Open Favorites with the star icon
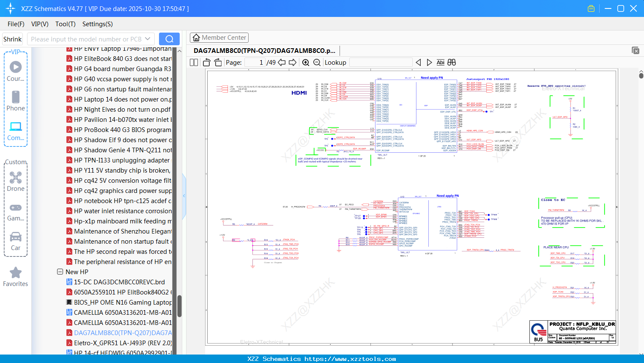Viewport: 644px width, 363px height. [16, 277]
